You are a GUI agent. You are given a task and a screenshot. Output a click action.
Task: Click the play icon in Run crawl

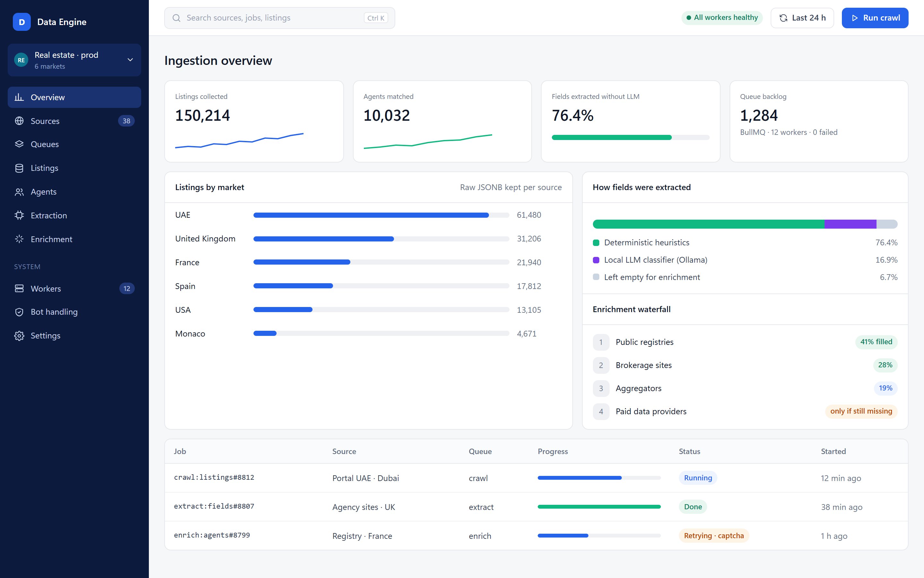tap(854, 18)
